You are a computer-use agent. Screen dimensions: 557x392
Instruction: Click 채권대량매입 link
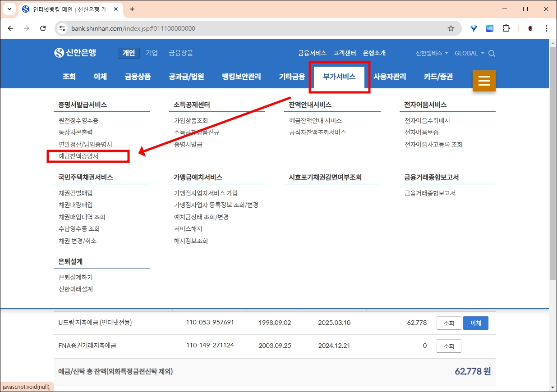pos(75,205)
